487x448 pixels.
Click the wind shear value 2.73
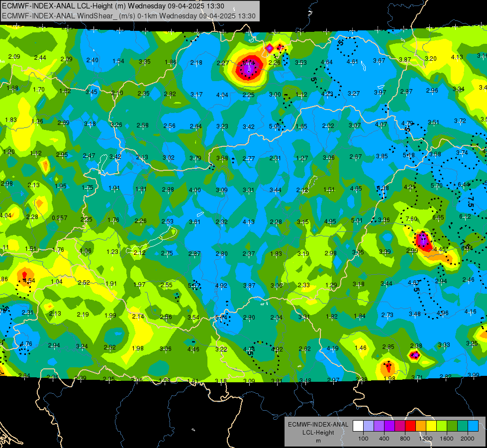point(388,315)
